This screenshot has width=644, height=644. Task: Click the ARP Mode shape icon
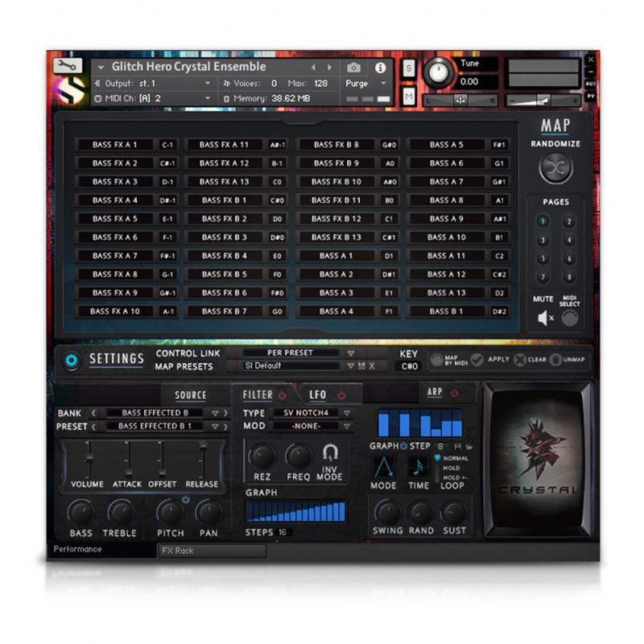tap(383, 466)
